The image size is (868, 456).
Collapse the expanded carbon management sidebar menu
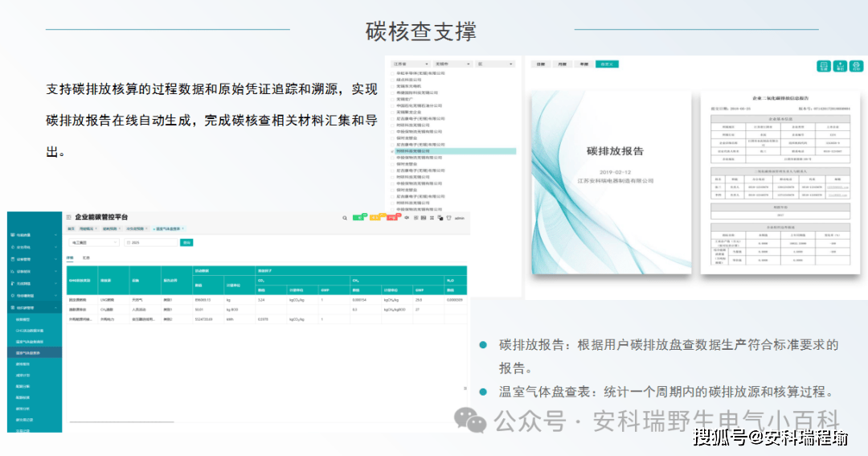coord(56,307)
